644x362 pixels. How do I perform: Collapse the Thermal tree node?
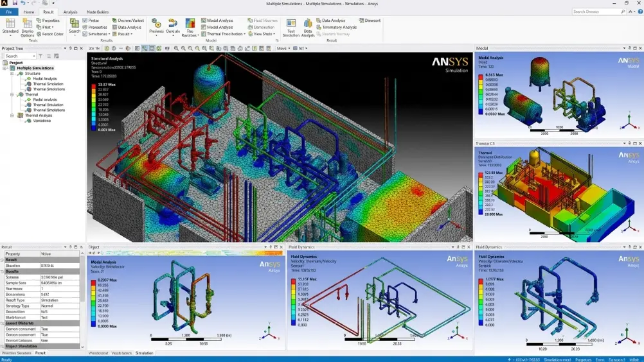pos(12,94)
